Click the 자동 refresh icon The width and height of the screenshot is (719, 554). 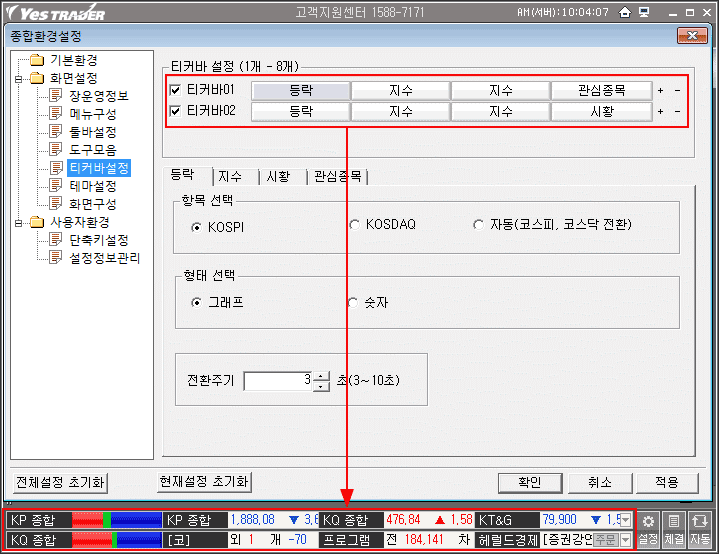(700, 529)
